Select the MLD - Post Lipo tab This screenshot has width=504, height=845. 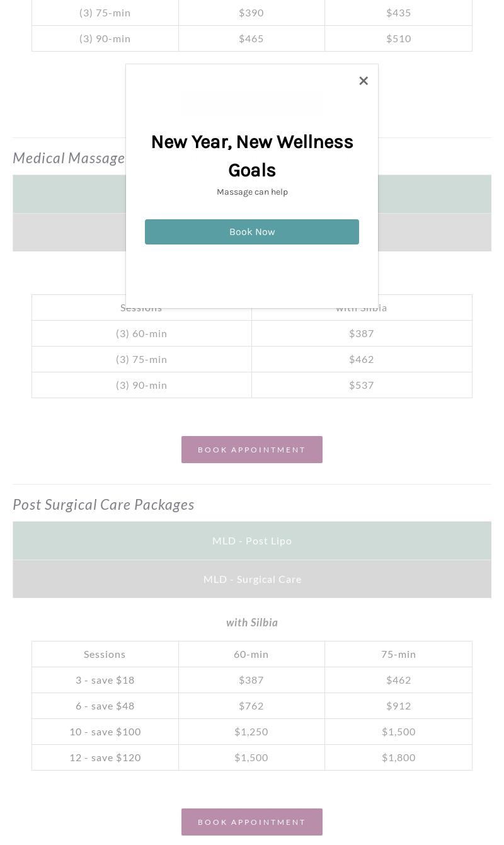click(252, 541)
